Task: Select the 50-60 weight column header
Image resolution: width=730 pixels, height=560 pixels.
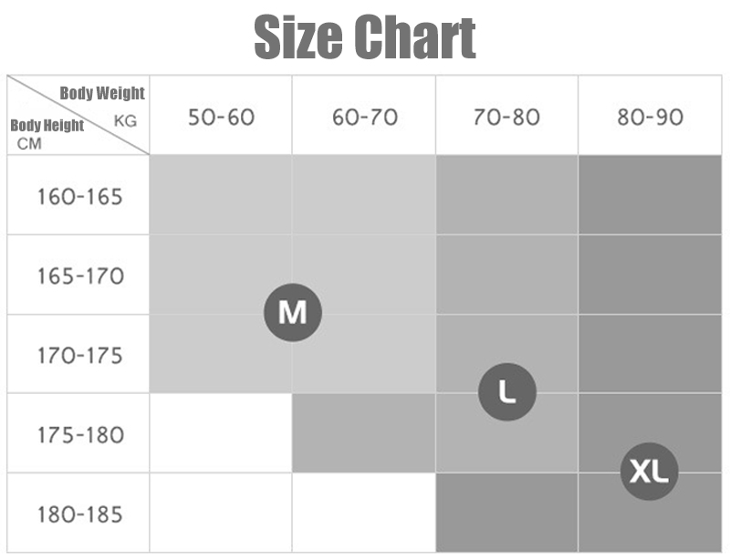Action: click(x=221, y=118)
